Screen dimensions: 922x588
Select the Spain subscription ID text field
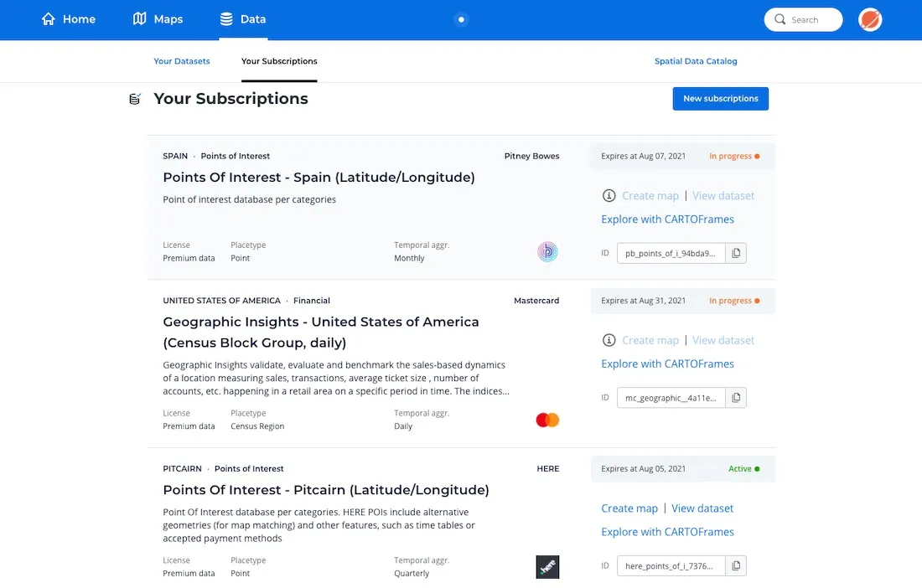[671, 252]
